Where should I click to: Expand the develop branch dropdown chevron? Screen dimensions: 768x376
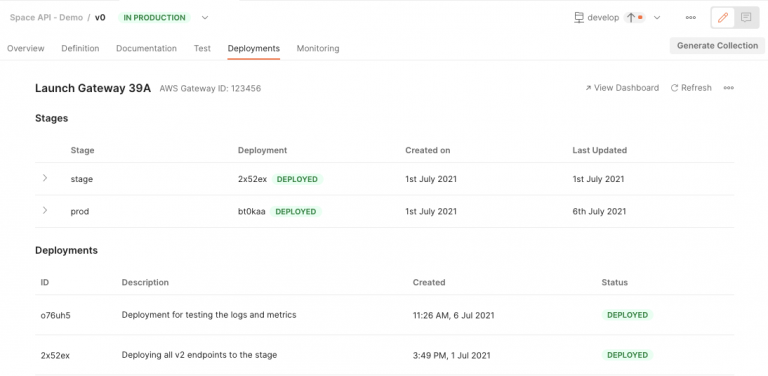(x=657, y=18)
